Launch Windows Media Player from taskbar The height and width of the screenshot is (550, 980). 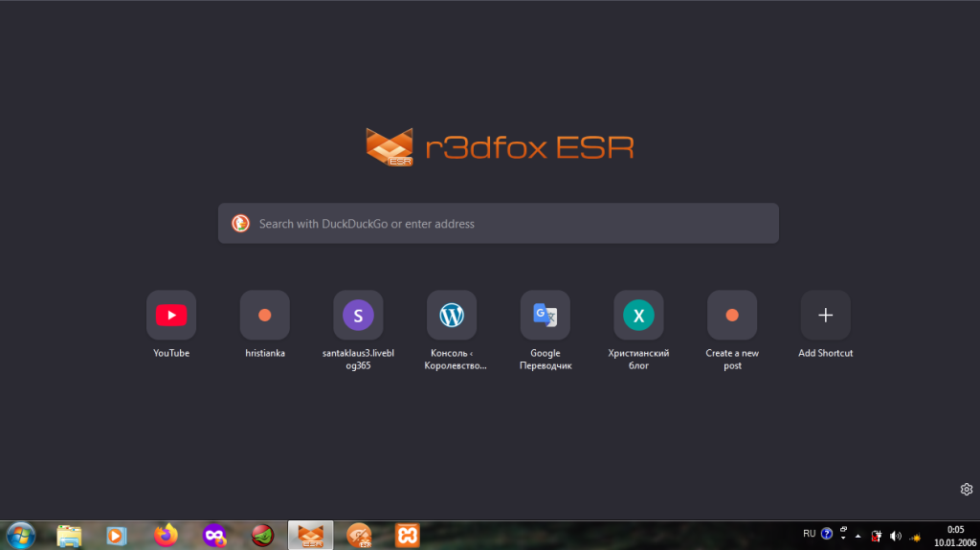(x=116, y=536)
